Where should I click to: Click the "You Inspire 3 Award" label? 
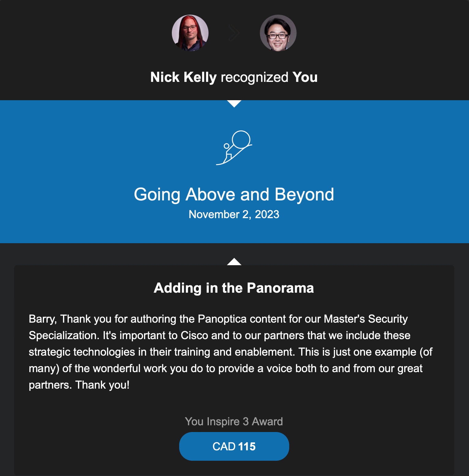pos(234,422)
